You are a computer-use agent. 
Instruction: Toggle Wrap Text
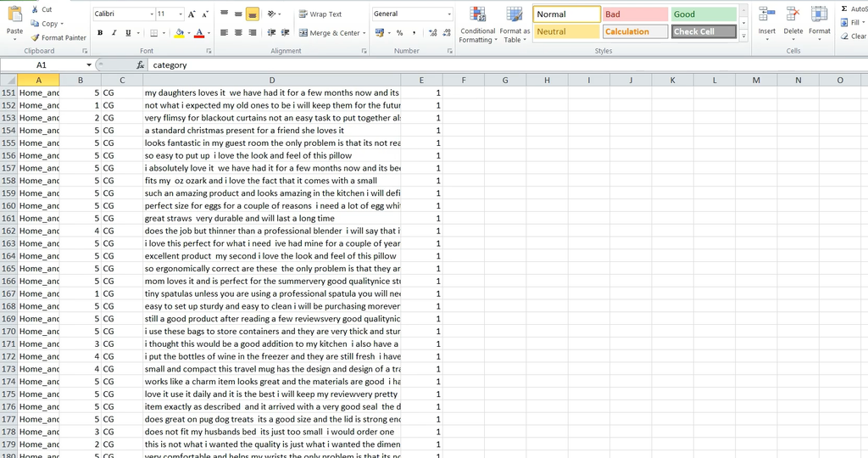(x=320, y=14)
